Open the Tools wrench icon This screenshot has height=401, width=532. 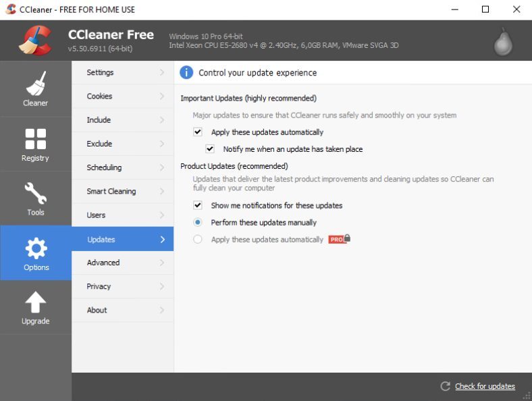pos(35,194)
